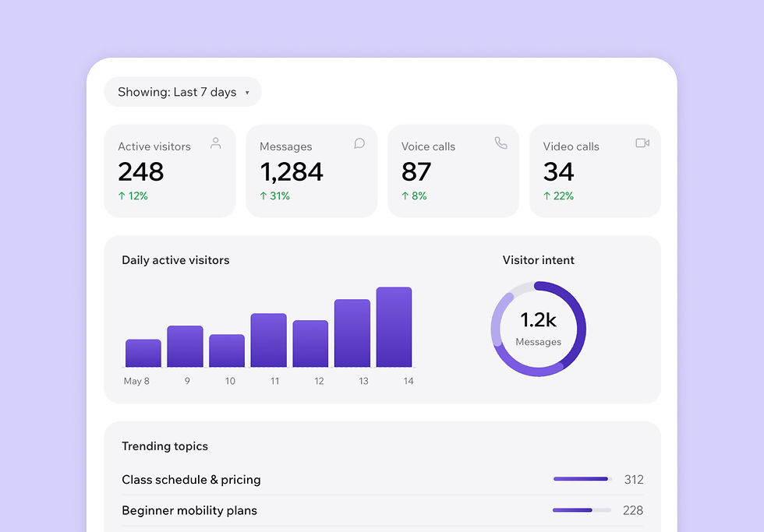Click the Trending topics heading

coord(164,446)
